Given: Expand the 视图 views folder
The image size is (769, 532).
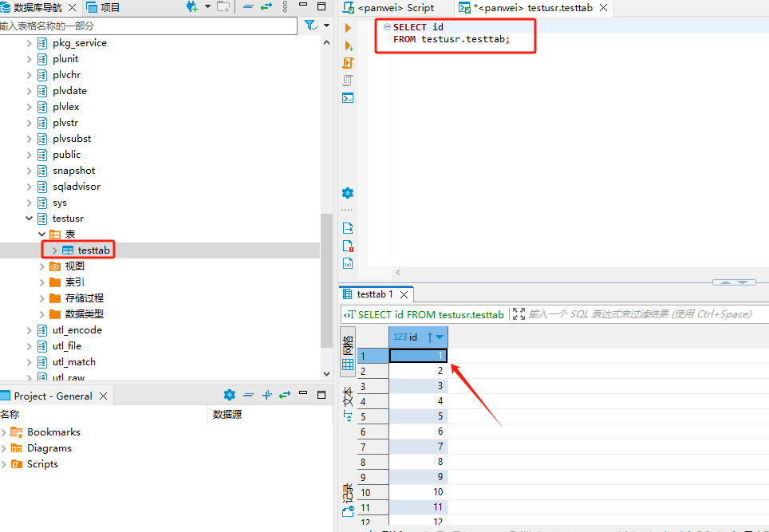Looking at the screenshot, I should [41, 266].
